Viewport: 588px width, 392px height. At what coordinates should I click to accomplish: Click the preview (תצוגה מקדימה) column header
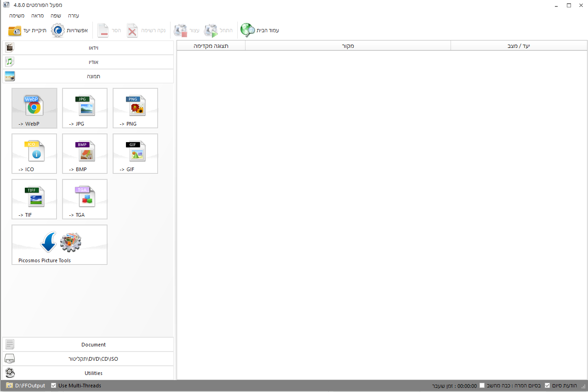(x=211, y=46)
